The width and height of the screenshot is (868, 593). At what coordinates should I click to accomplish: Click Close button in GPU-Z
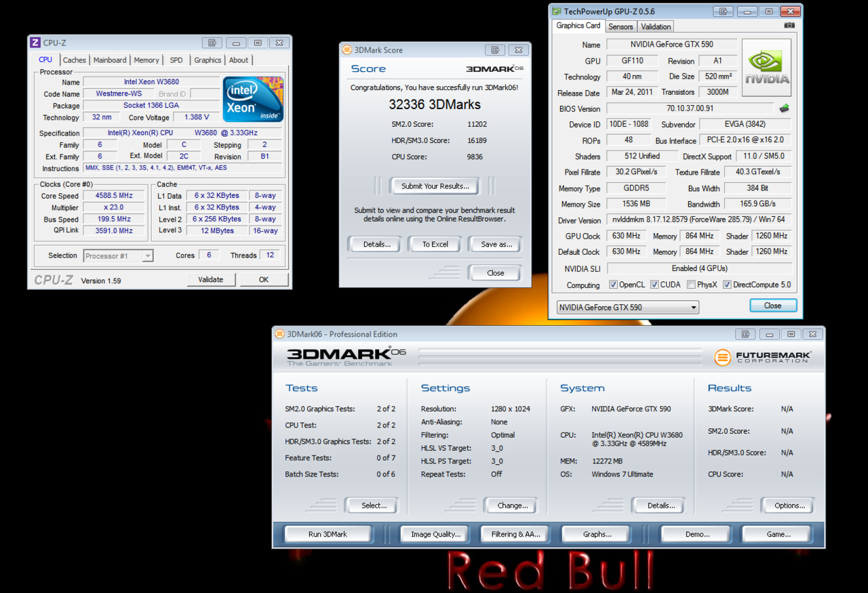point(773,306)
